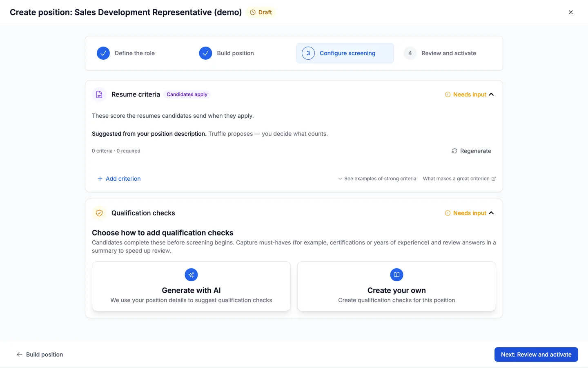The height and width of the screenshot is (368, 588).
Task: Click the back arrow icon in footer
Action: [19, 355]
